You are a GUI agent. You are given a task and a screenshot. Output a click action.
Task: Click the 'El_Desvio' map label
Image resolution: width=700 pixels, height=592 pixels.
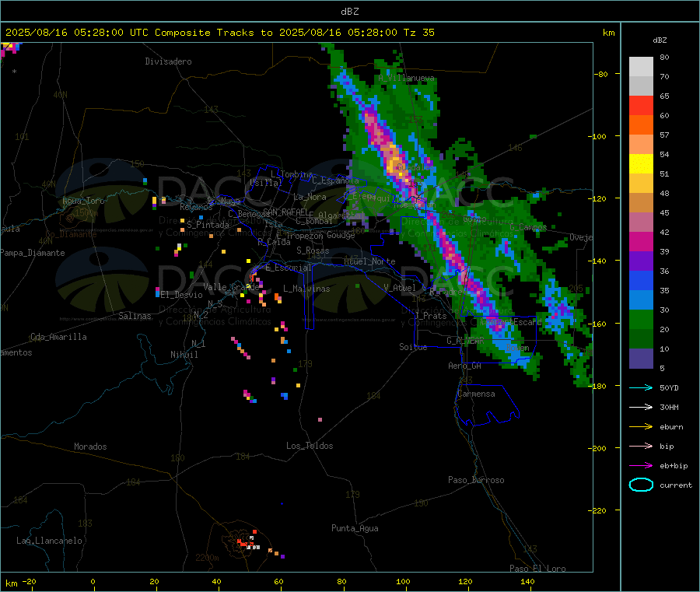[181, 295]
